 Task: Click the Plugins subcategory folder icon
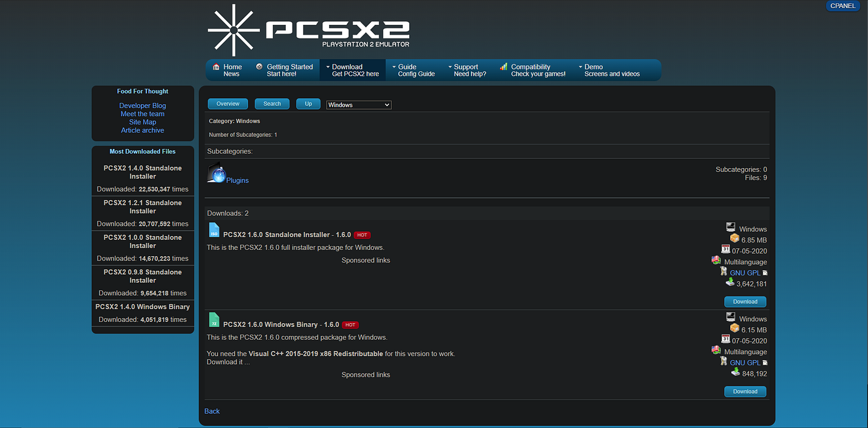pyautogui.click(x=216, y=173)
